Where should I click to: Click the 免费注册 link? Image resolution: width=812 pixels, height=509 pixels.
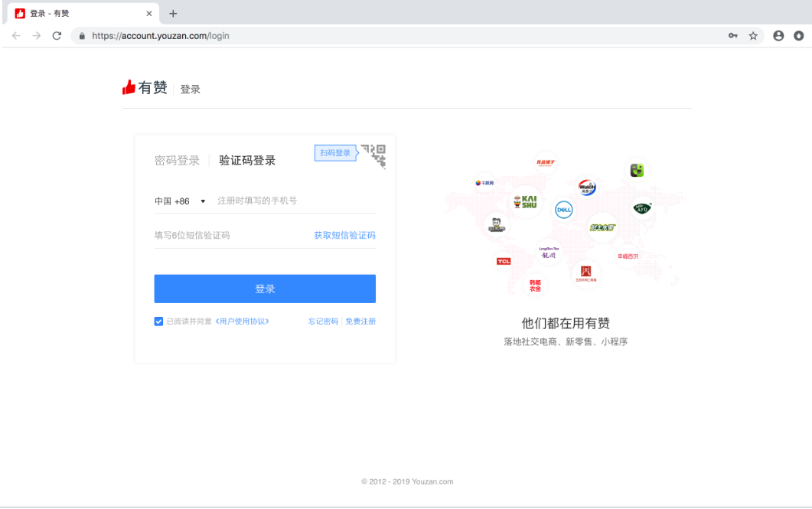[x=360, y=321]
